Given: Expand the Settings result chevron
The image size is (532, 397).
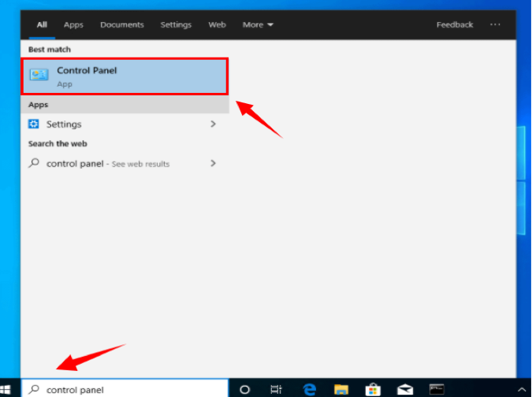Looking at the screenshot, I should (213, 124).
